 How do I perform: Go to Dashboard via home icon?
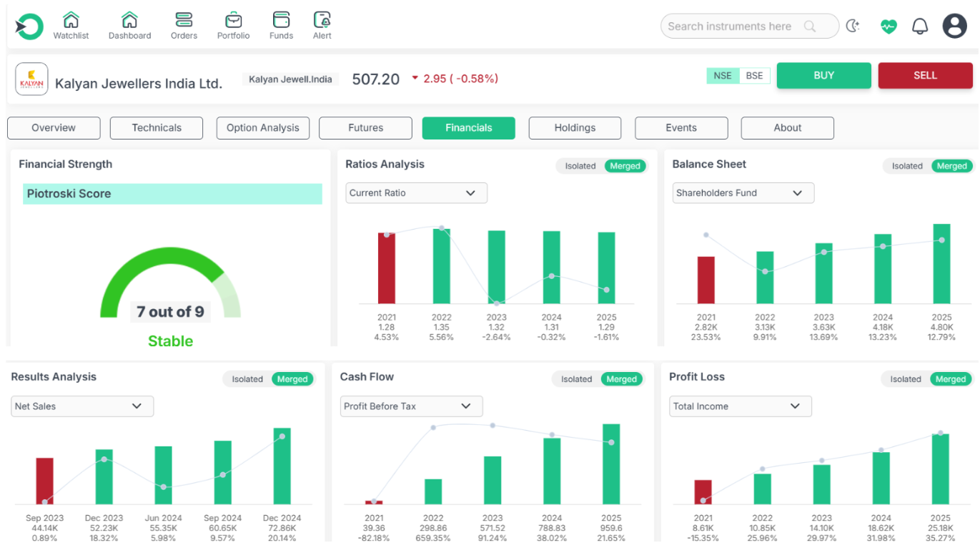click(129, 20)
